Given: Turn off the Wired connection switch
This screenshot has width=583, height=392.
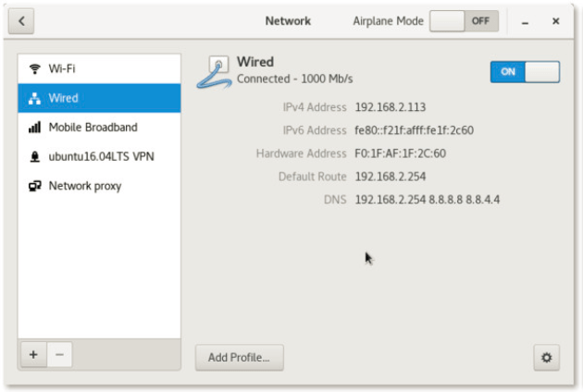Looking at the screenshot, I should tap(525, 71).
